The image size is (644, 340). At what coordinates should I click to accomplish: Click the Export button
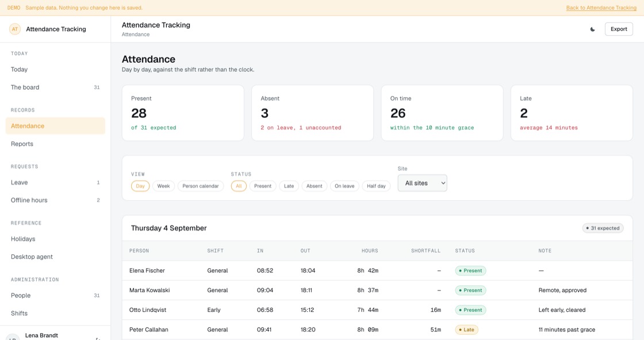pos(619,29)
